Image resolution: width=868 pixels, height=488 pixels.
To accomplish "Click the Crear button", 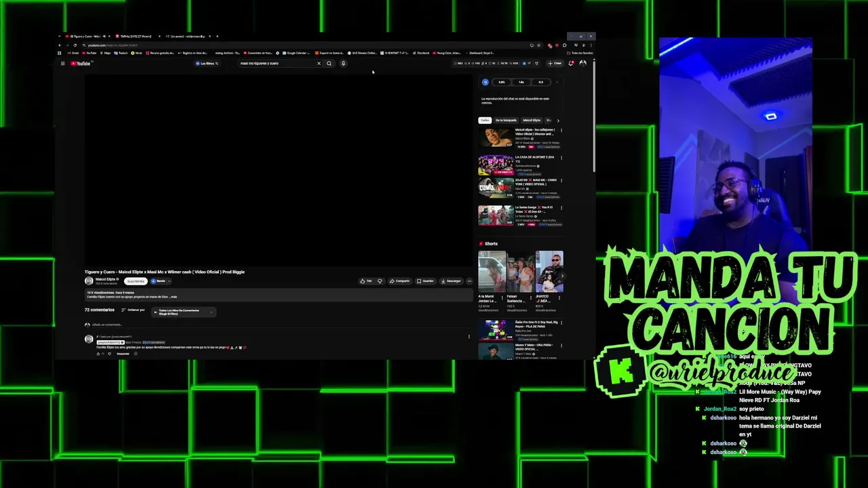I will 556,64.
